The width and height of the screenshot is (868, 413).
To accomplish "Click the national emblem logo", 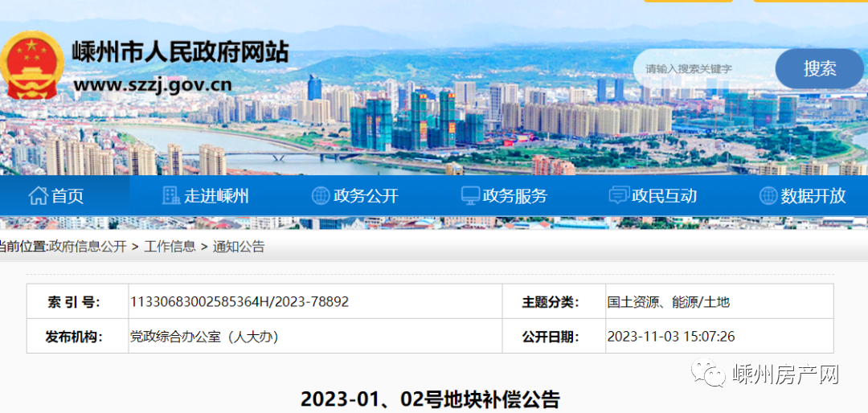I will coord(31,66).
